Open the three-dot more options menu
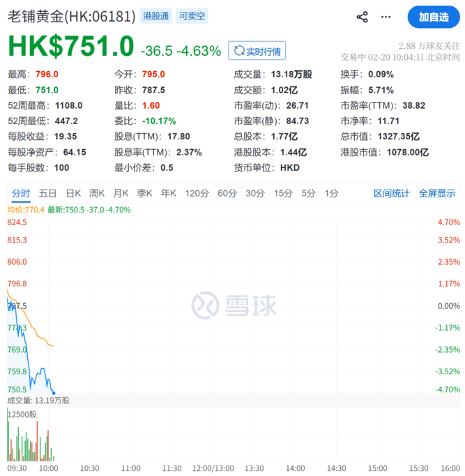 coord(386,17)
